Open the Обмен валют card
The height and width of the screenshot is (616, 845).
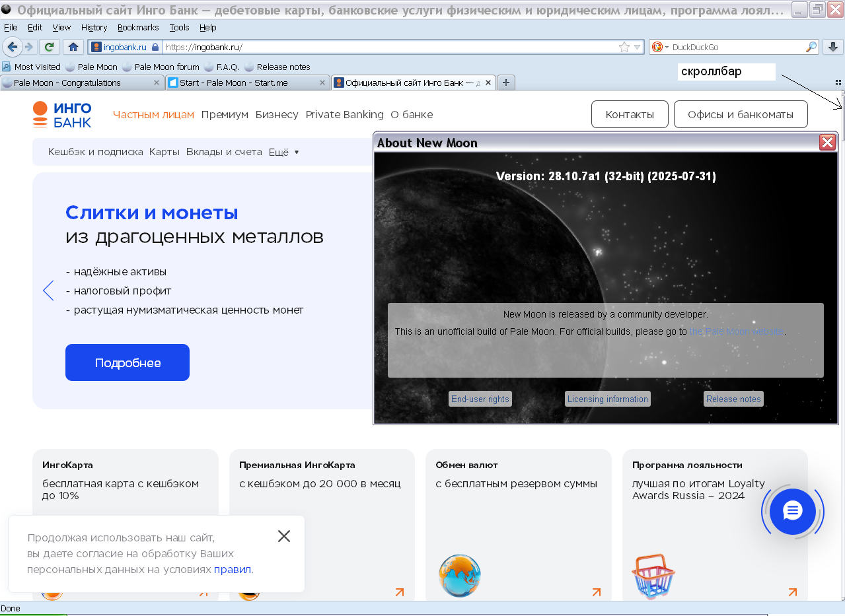coord(519,525)
